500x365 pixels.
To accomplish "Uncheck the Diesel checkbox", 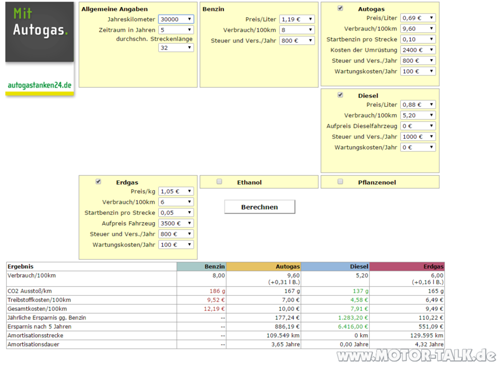I will 340,95.
